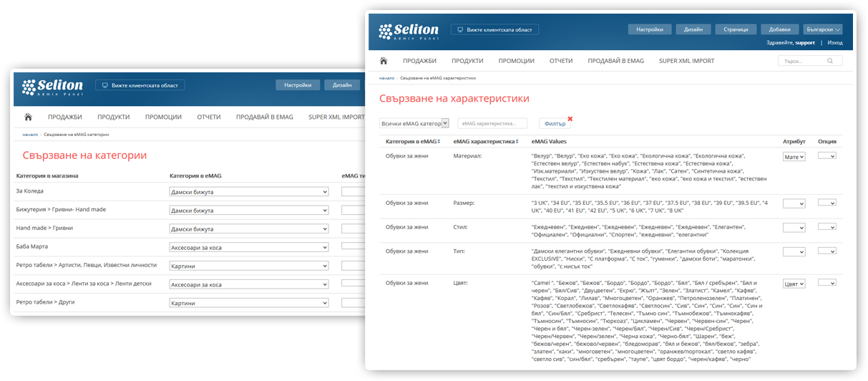
Task: Click the home icon on the categories page
Action: click(28, 117)
